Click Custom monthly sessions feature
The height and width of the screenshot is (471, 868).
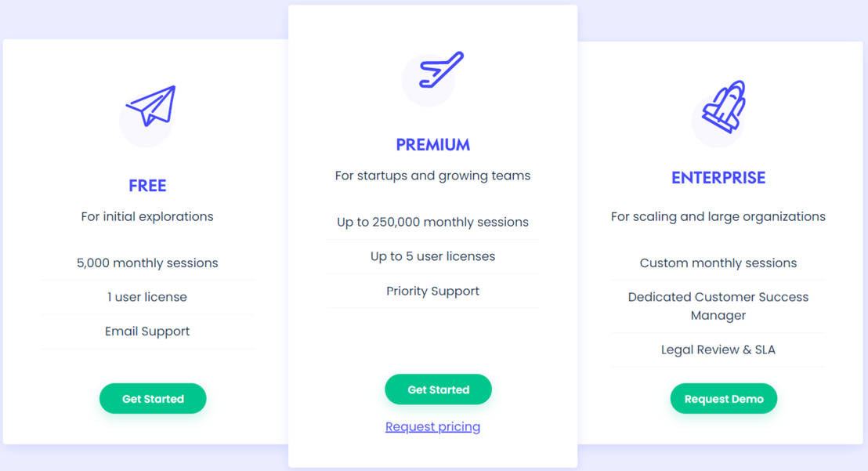(718, 263)
